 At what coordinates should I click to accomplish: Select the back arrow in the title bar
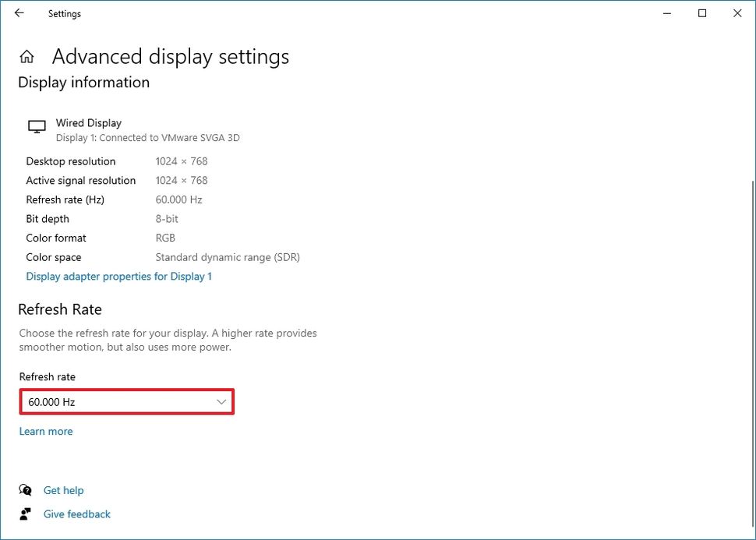tap(19, 13)
